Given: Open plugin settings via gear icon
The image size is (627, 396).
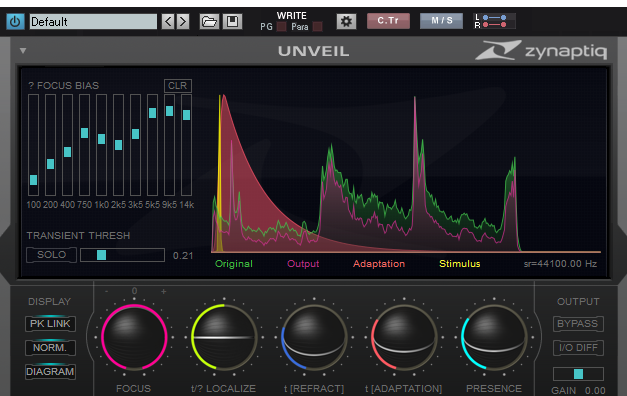Looking at the screenshot, I should 346,21.
